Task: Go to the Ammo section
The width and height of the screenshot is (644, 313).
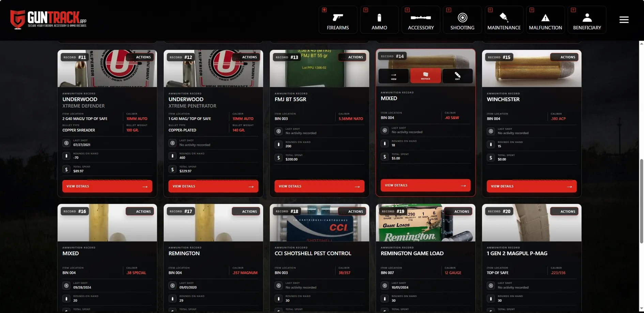Action: [x=379, y=20]
